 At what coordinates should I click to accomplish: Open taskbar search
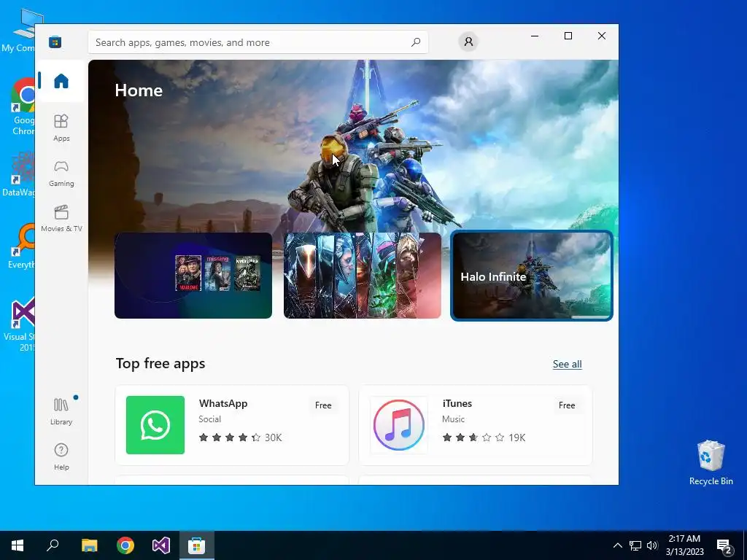53,545
